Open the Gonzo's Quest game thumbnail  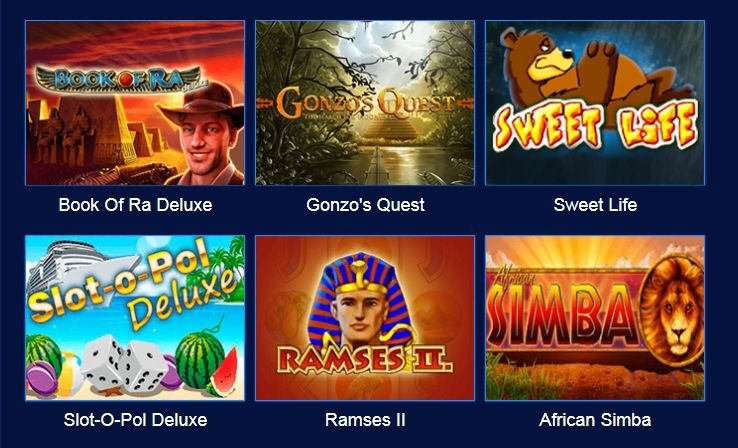pyautogui.click(x=365, y=103)
